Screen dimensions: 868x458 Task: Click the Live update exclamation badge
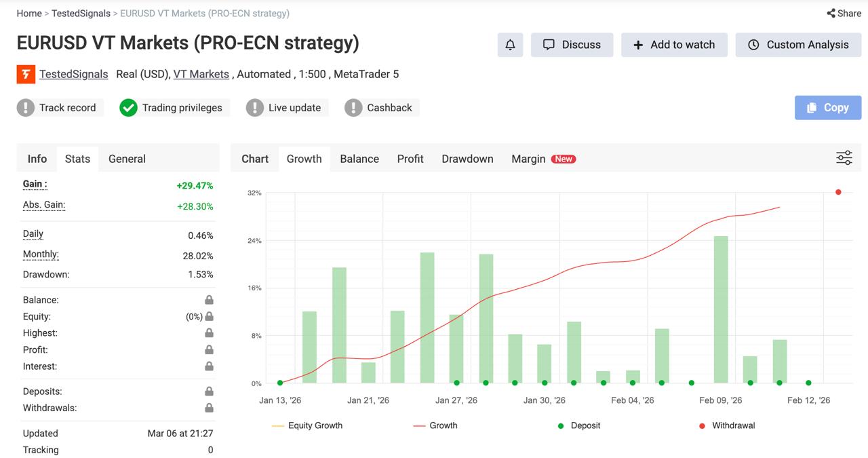click(x=255, y=107)
